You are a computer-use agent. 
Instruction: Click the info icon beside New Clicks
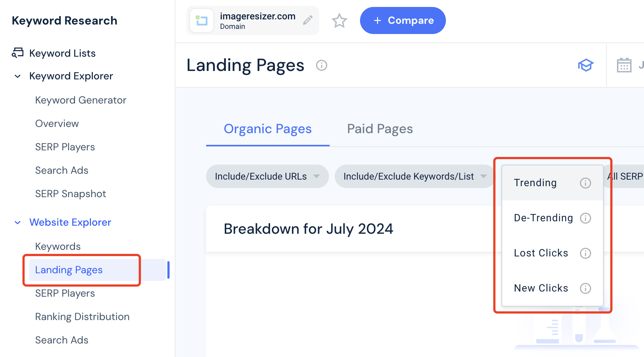click(x=586, y=288)
